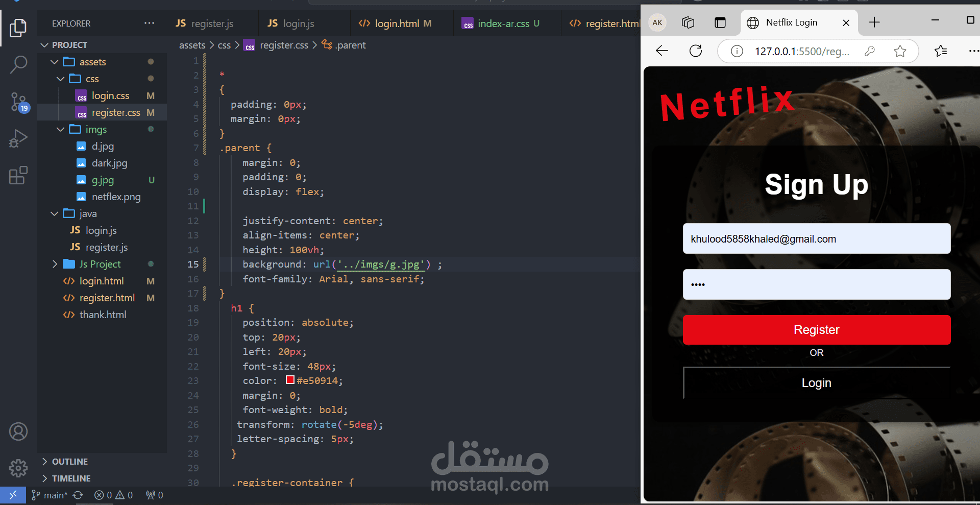The image size is (980, 505).
Task: Switch to the index-ar.css editor tab
Action: click(x=507, y=23)
